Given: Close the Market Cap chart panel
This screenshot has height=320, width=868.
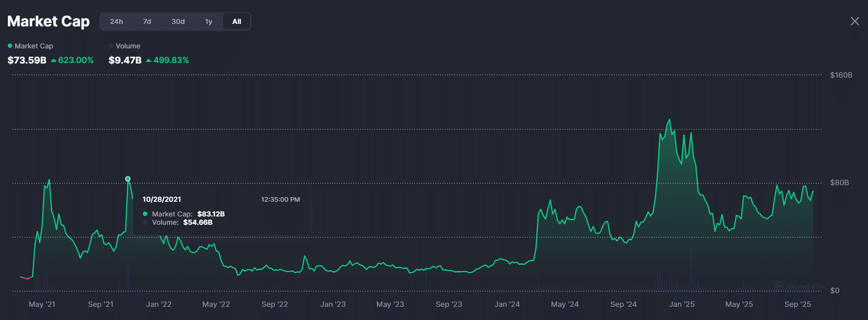Looking at the screenshot, I should point(854,21).
